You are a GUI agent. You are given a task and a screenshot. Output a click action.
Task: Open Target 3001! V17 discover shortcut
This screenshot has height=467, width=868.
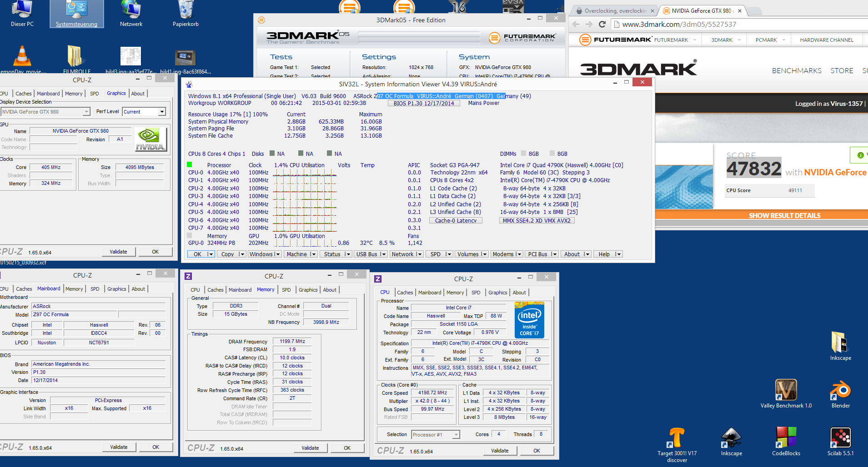click(677, 445)
